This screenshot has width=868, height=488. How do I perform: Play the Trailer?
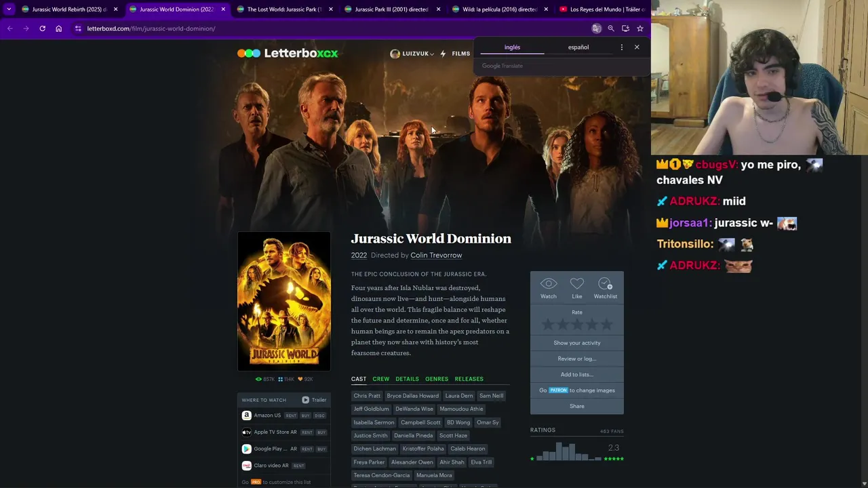pos(314,400)
